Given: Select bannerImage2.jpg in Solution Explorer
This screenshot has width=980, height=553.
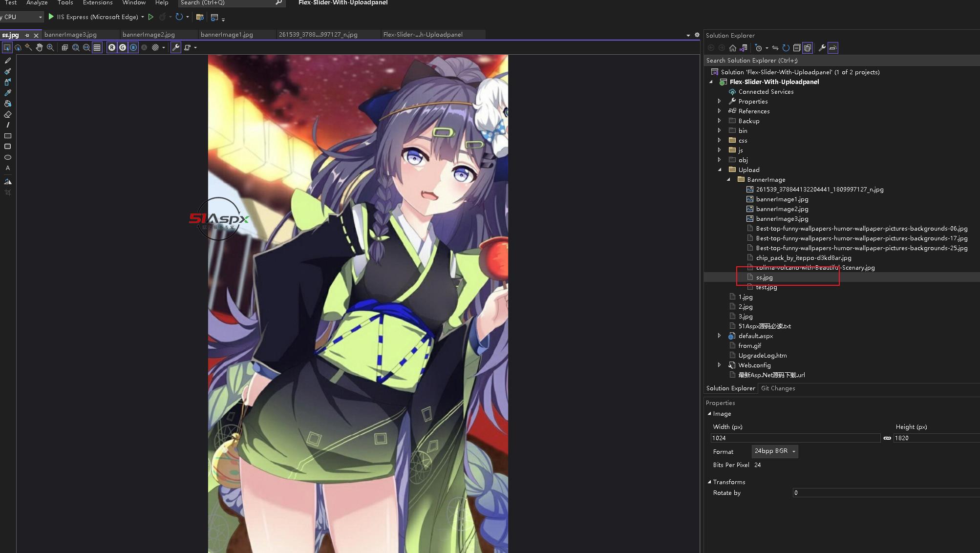Looking at the screenshot, I should [x=782, y=209].
